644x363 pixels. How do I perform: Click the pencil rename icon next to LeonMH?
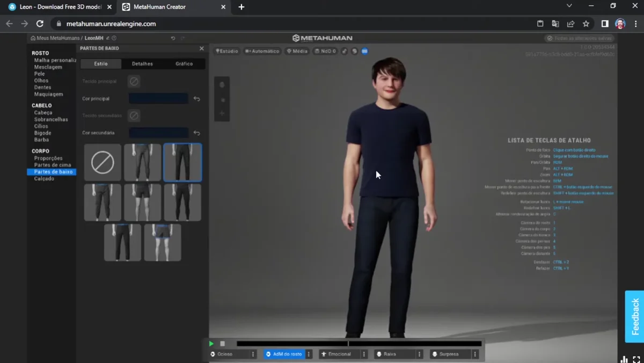(108, 38)
